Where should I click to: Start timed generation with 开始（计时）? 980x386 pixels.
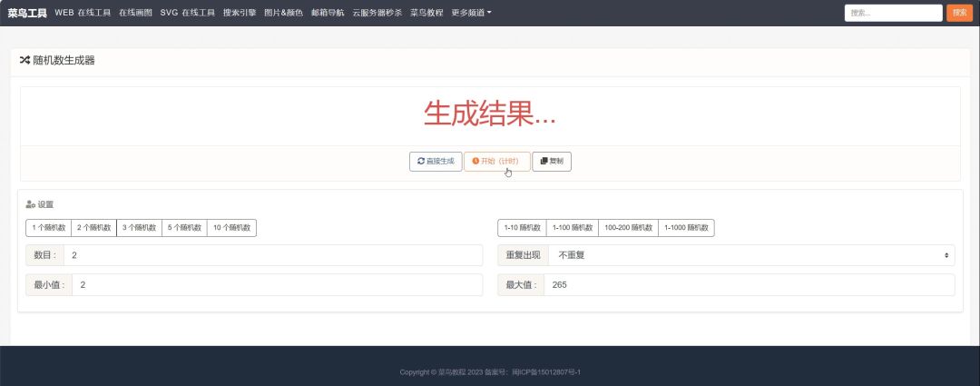point(497,162)
